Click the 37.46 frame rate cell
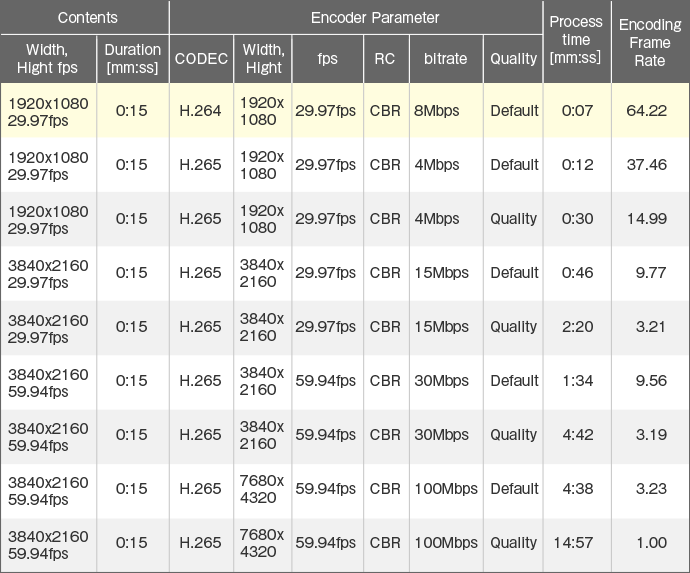This screenshot has width=690, height=573. pos(646,165)
